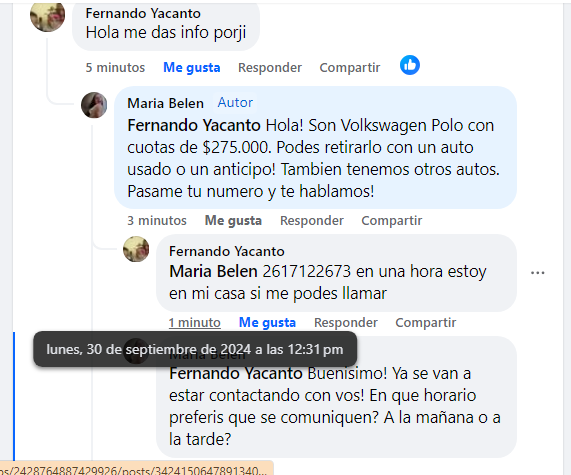
Task: Click bold Fernando Yacanto mention in Buenisimo reply
Action: [236, 373]
